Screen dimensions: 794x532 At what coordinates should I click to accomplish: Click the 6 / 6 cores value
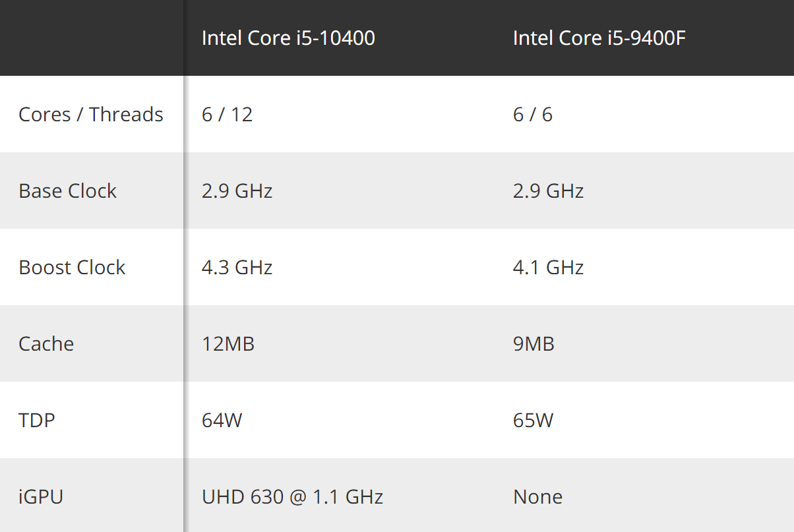[x=533, y=115]
